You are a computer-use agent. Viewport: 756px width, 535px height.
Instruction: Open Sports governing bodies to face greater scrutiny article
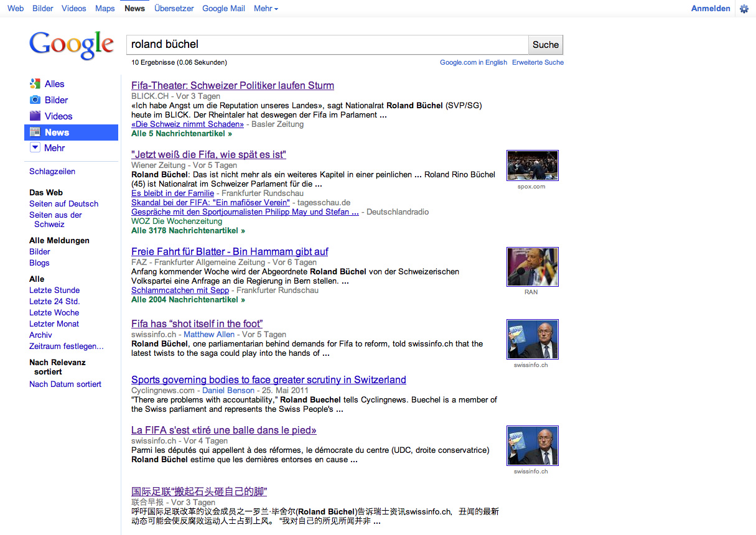[269, 380]
